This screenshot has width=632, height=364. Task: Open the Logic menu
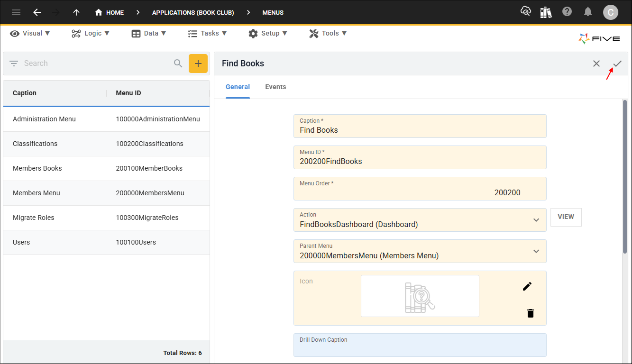tap(91, 33)
